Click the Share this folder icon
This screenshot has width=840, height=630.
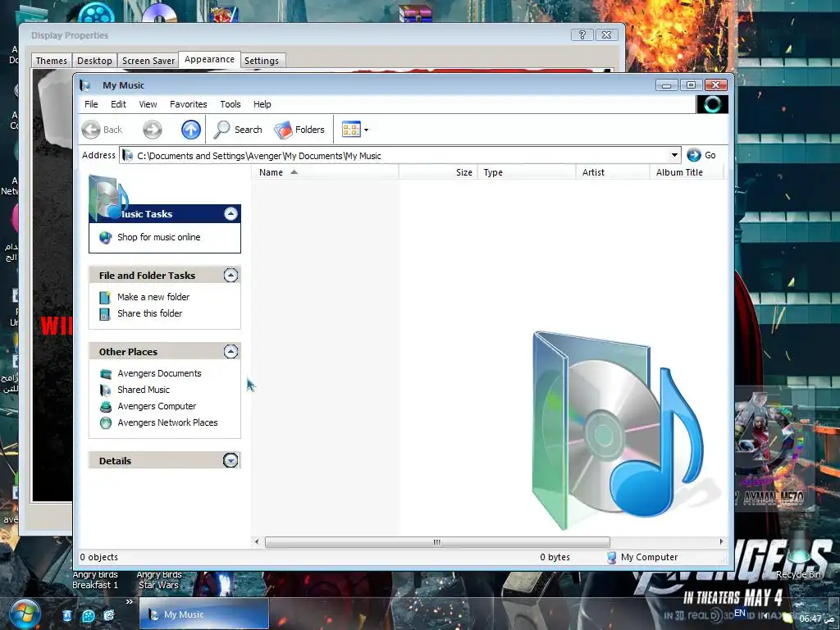(106, 314)
